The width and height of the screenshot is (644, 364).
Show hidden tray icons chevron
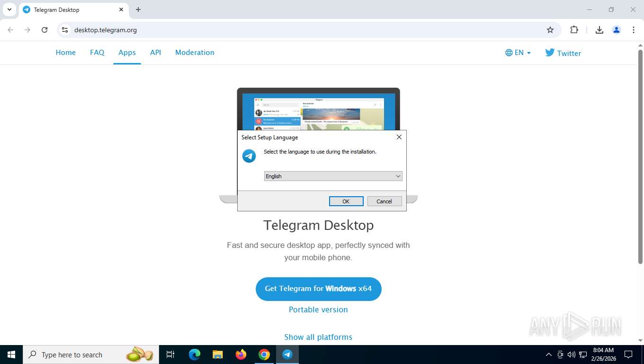click(549, 355)
